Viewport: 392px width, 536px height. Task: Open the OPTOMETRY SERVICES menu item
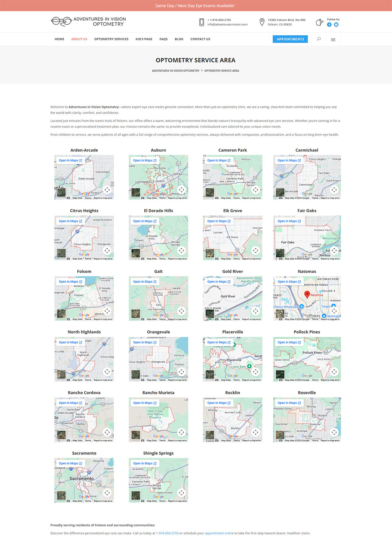point(111,39)
